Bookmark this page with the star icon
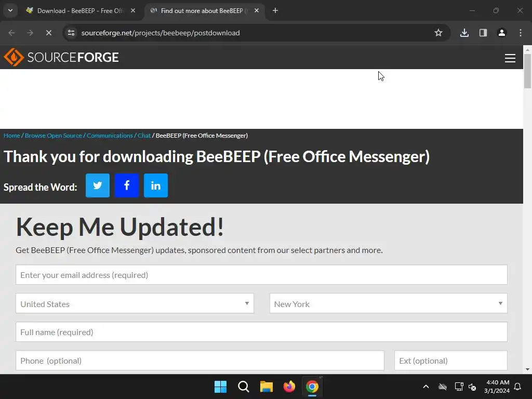532x399 pixels. coord(438,33)
